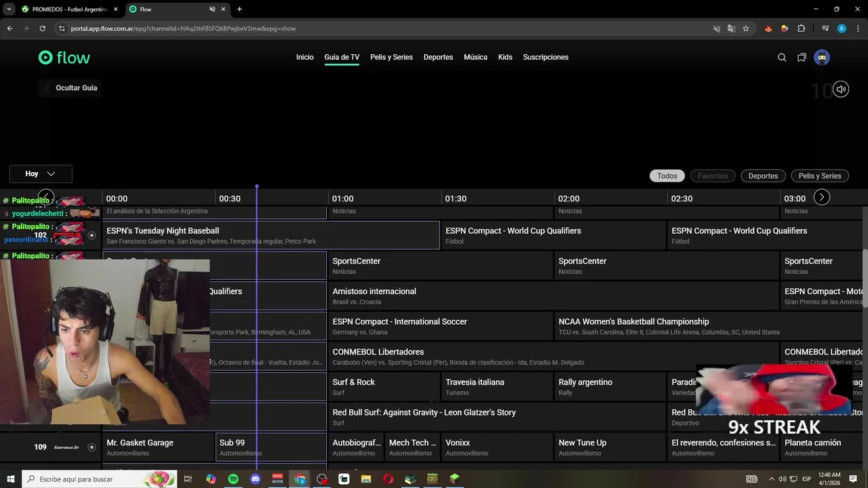The image size is (868, 488).
Task: Open the media control playlist icon
Action: (825, 28)
